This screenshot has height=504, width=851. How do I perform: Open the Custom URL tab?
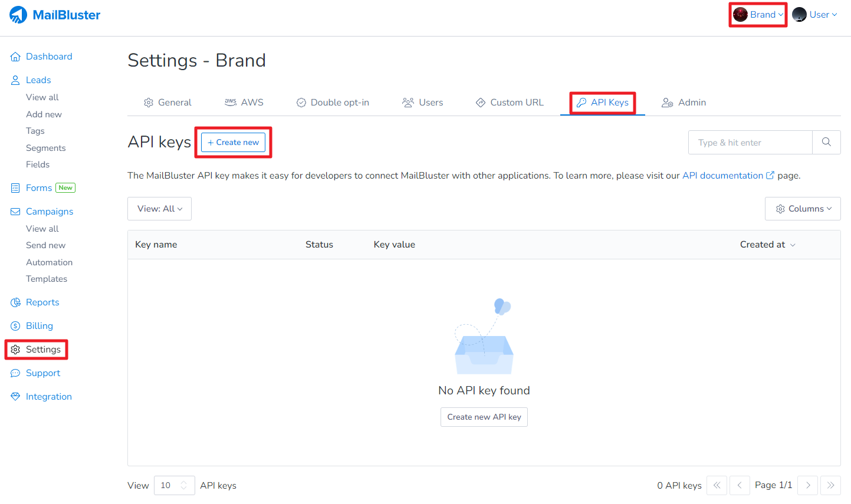(x=510, y=103)
